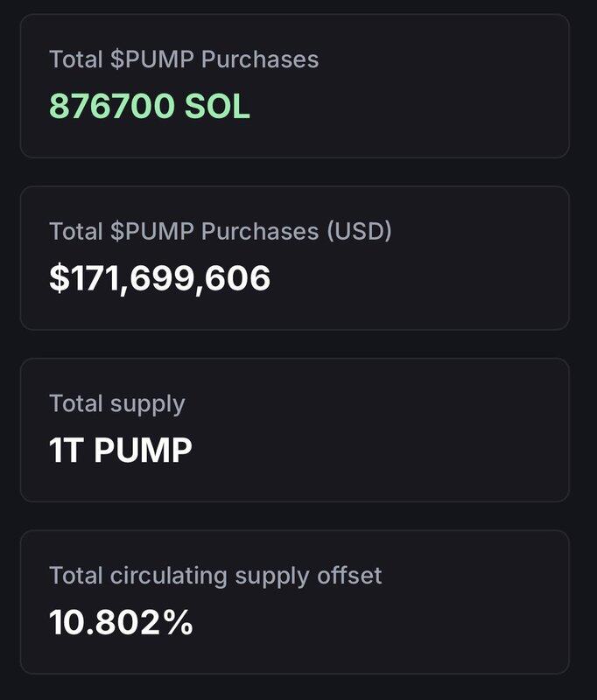Select the Total circulating supply offset label

click(215, 575)
